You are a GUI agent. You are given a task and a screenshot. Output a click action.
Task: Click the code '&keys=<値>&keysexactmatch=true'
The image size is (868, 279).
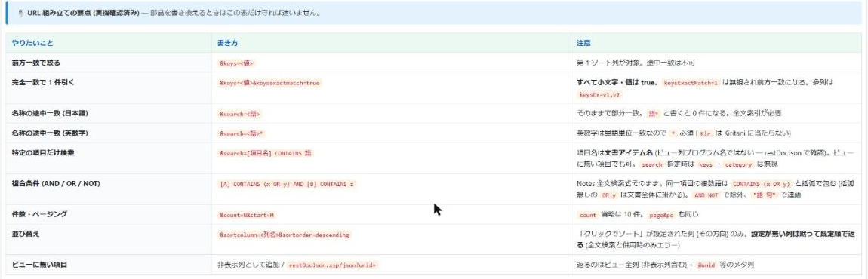(x=269, y=83)
